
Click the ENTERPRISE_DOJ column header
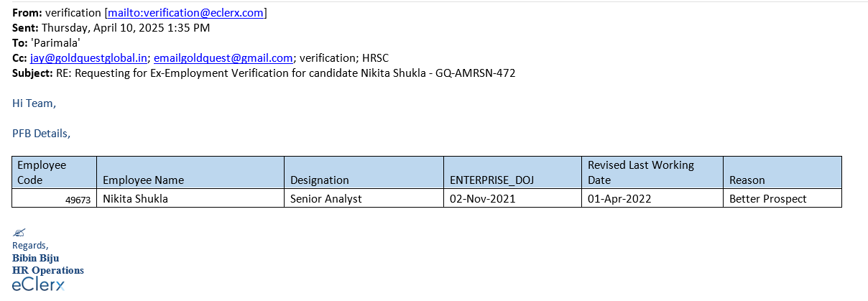point(491,180)
